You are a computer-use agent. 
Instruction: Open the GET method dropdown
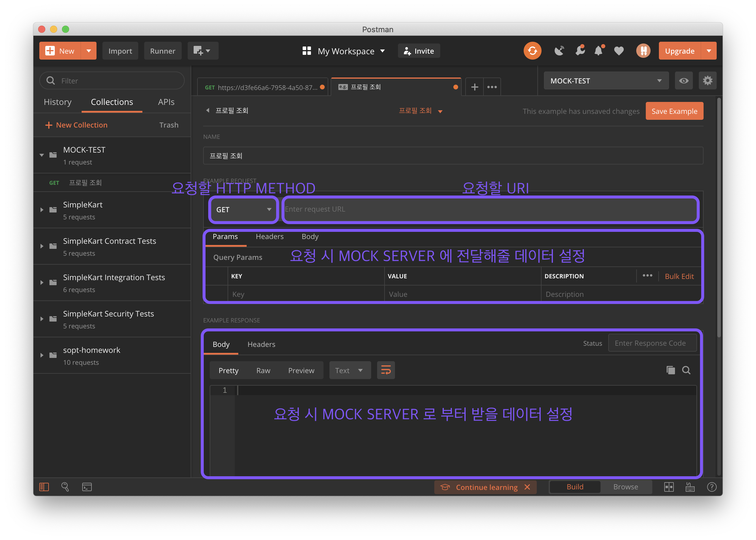(x=243, y=210)
